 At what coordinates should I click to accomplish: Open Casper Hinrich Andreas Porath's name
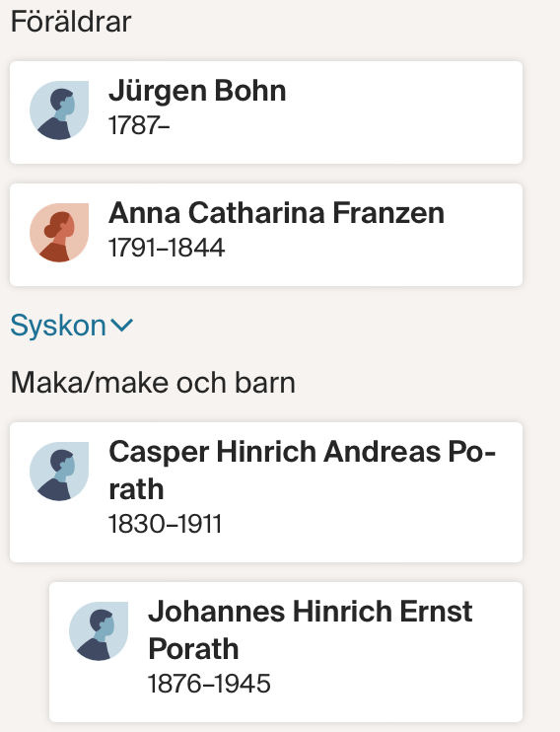[x=302, y=471]
